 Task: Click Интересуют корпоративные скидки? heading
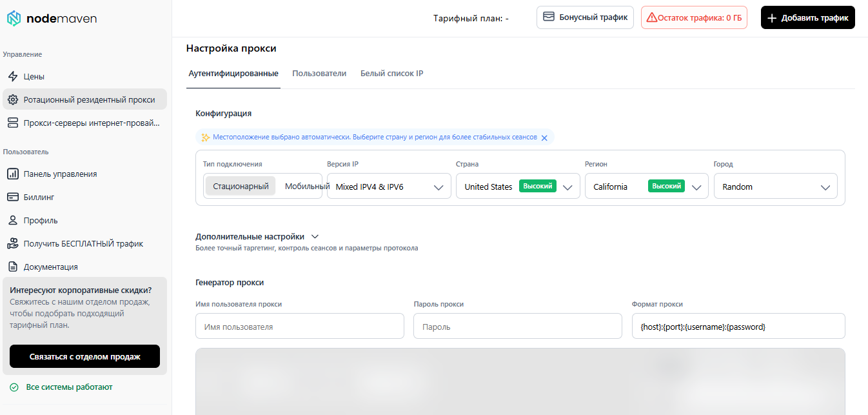pos(81,290)
